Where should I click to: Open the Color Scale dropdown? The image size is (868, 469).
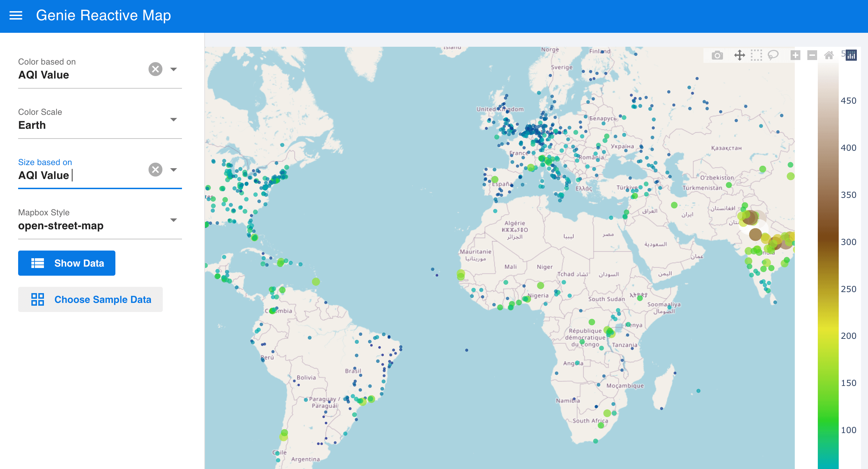pos(174,119)
